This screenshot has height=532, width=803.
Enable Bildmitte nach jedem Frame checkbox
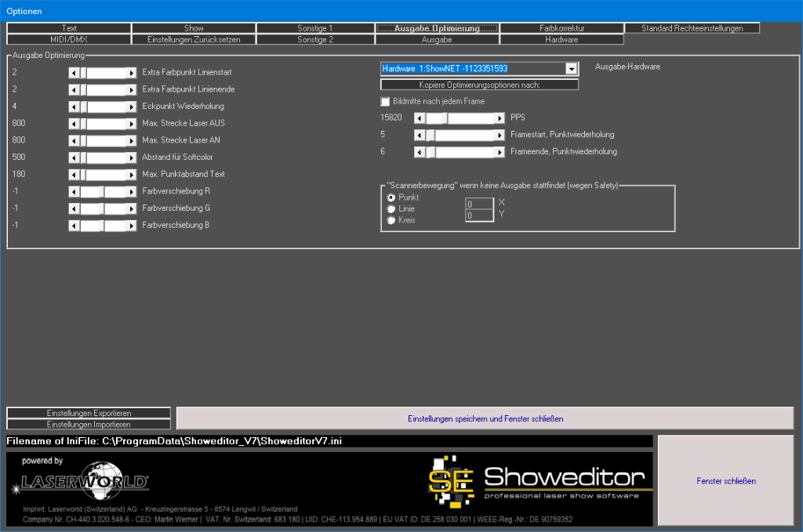pos(385,102)
